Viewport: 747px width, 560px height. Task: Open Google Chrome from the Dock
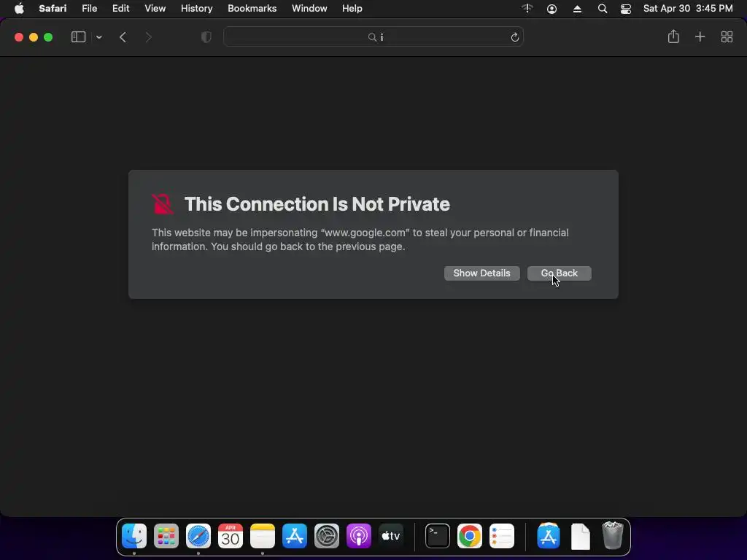470,536
